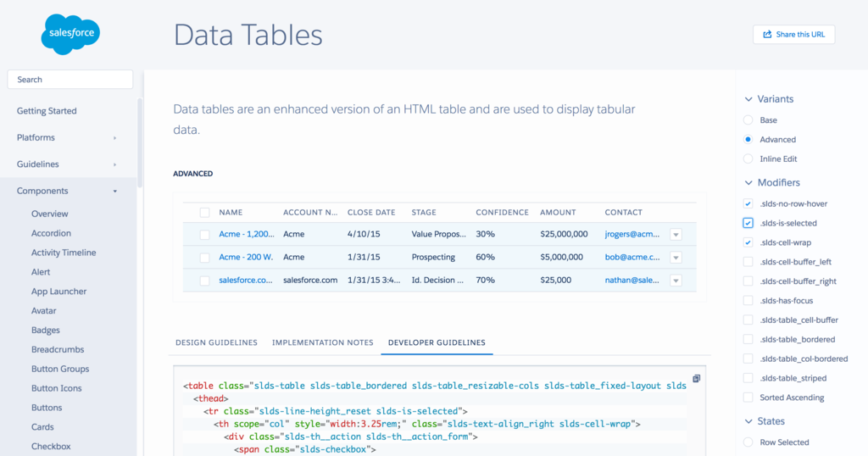The width and height of the screenshot is (868, 456).
Task: Copy code with the clipboard icon
Action: 697,379
